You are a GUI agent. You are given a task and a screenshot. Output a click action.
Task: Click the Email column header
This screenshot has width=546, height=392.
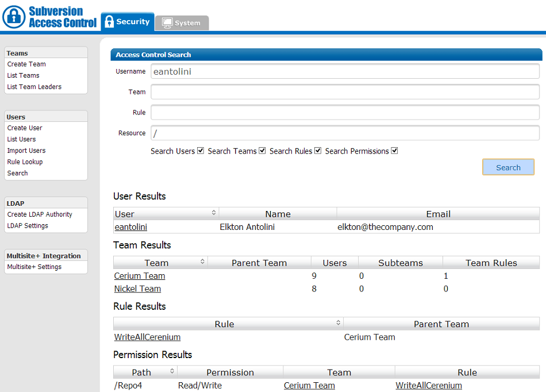[438, 214]
